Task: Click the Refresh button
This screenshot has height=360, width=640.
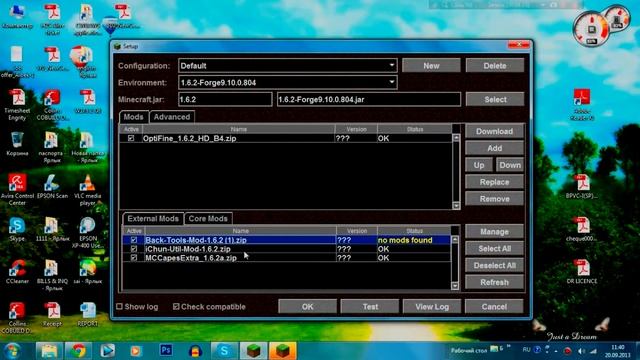Action: coord(494,282)
